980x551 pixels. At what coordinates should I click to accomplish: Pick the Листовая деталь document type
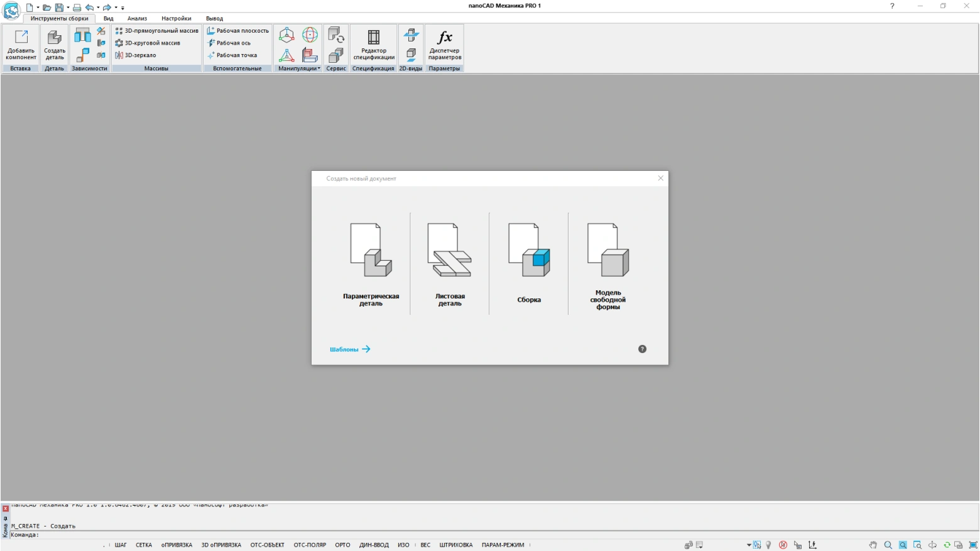tap(450, 264)
